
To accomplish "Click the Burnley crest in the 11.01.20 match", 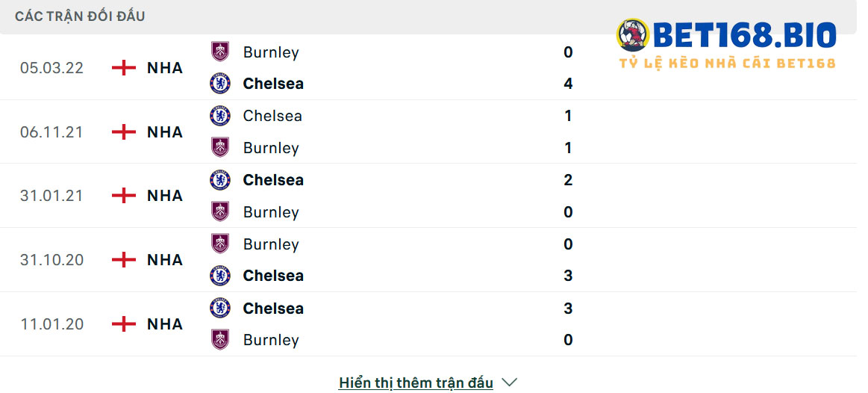I will tap(220, 340).
